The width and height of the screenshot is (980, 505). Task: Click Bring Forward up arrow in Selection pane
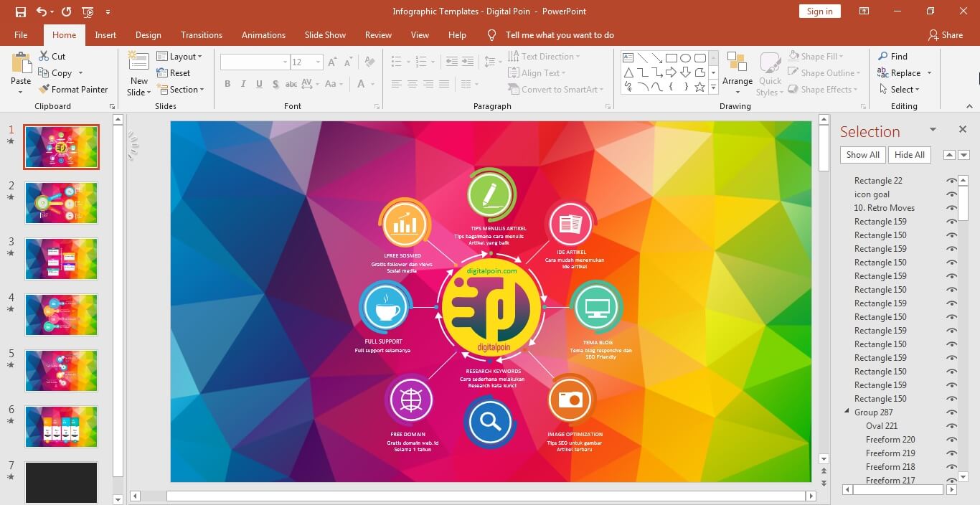click(949, 155)
